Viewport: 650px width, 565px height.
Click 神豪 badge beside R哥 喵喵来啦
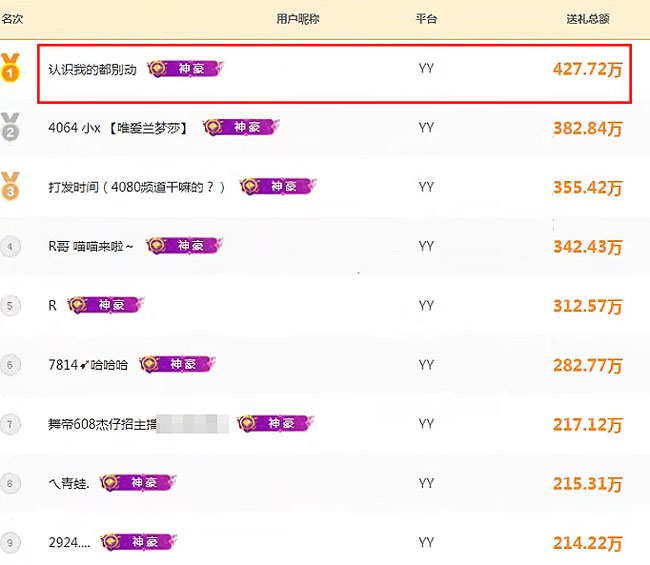pyautogui.click(x=185, y=245)
